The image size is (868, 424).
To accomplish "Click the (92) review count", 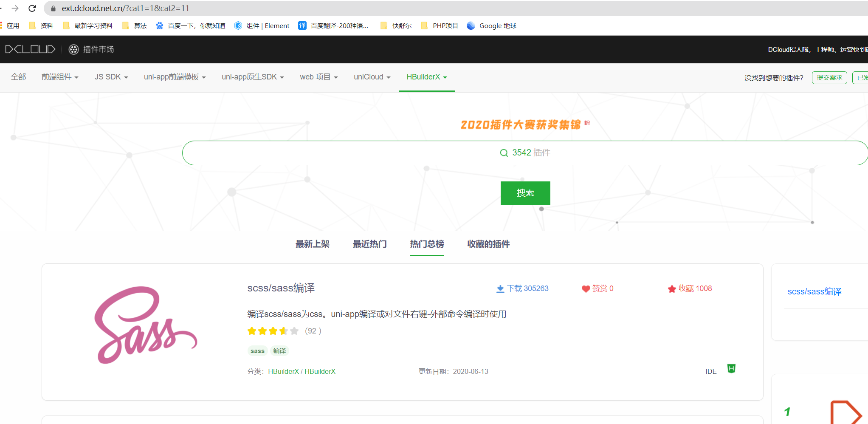I will coord(313,331).
